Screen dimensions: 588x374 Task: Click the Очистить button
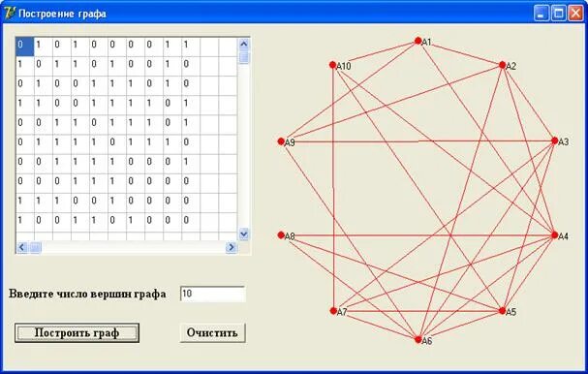(x=212, y=332)
